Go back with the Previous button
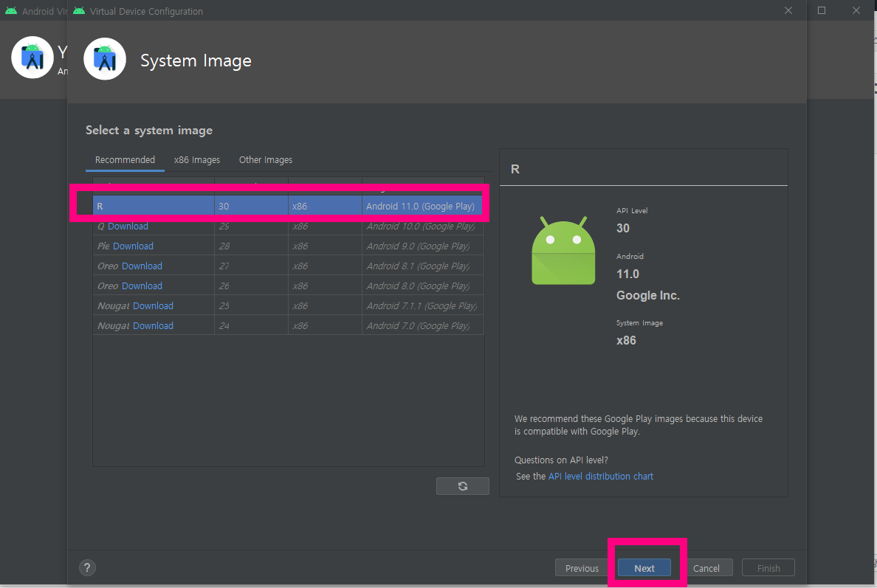This screenshot has width=877, height=588. click(x=582, y=568)
